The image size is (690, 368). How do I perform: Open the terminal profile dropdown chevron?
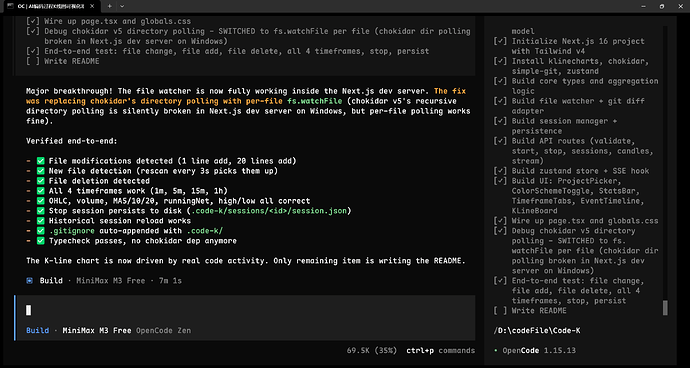coord(122,6)
